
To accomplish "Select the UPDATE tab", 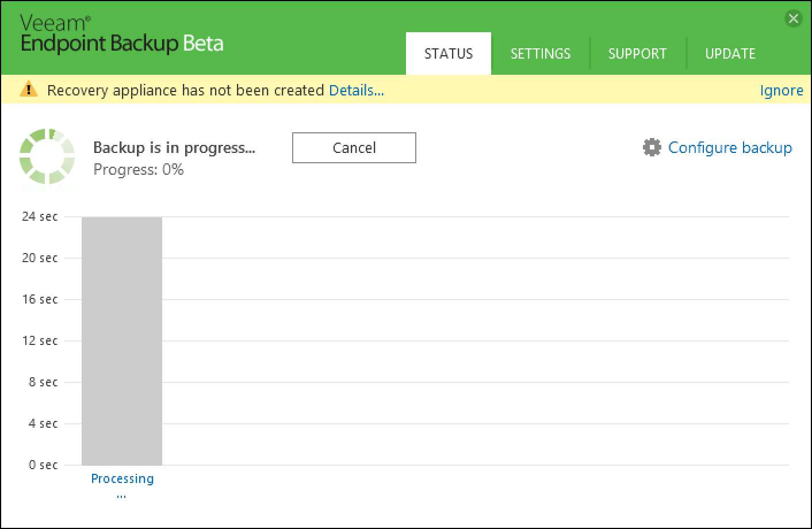I will click(x=730, y=53).
